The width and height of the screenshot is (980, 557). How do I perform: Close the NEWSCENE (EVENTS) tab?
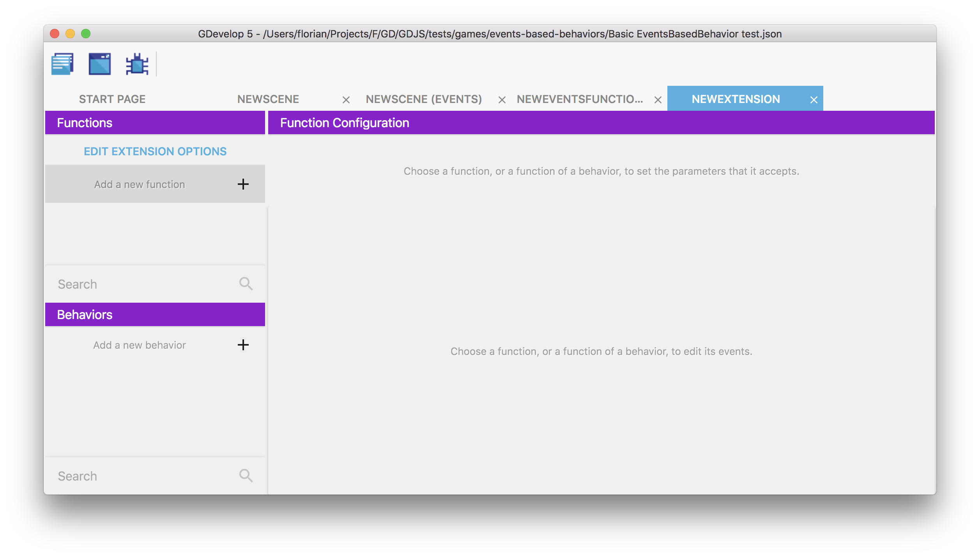502,100
